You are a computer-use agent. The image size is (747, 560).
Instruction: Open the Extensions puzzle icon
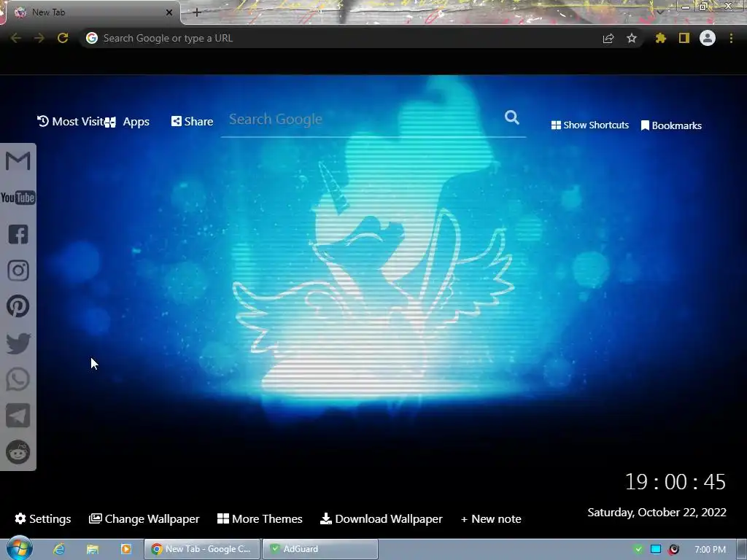[660, 38]
